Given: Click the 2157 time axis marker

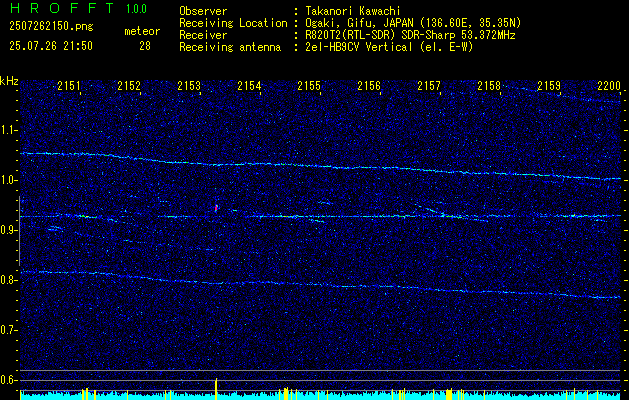Looking at the screenshot, I should (x=429, y=85).
